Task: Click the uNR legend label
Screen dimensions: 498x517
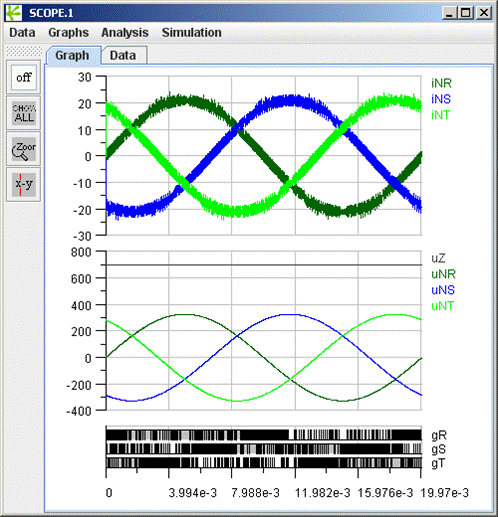Action: 443,274
